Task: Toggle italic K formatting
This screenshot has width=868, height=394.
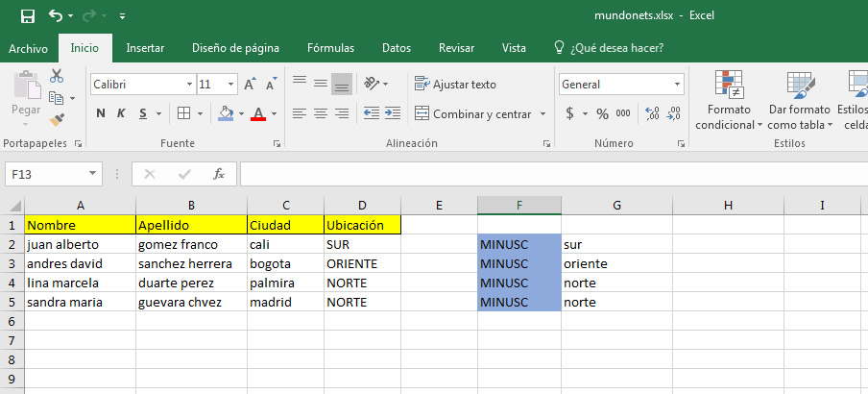Action: coord(121,113)
